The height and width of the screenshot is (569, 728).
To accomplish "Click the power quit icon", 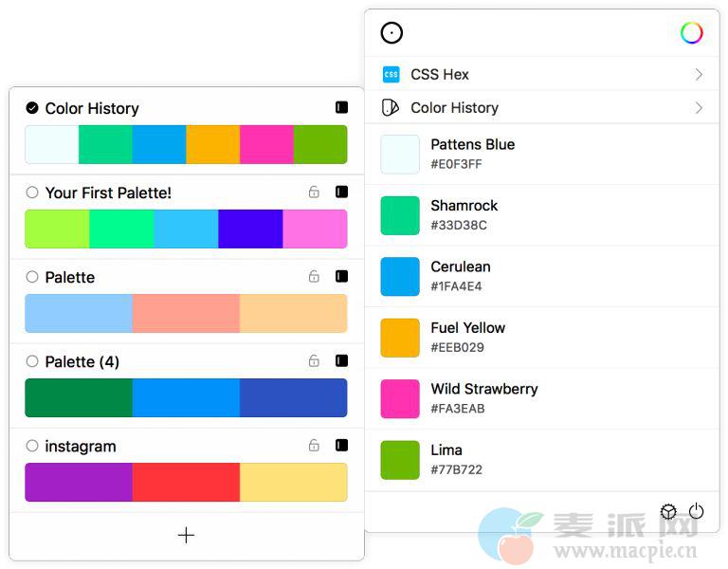I will (x=696, y=511).
